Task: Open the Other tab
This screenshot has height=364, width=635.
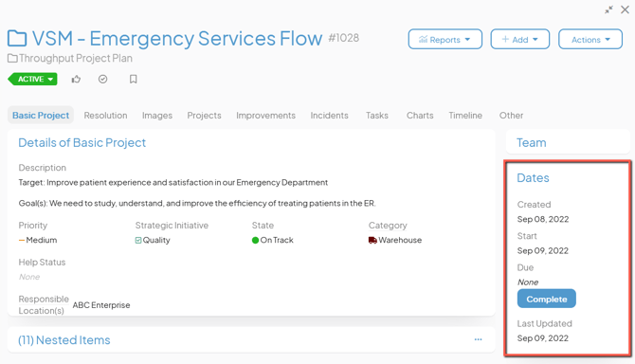Action: 511,116
